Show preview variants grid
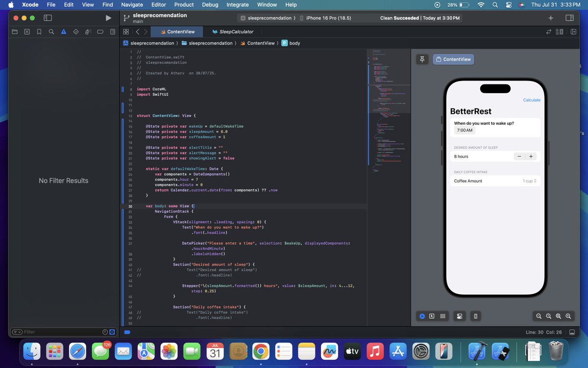This screenshot has width=588, height=368. pos(442,316)
